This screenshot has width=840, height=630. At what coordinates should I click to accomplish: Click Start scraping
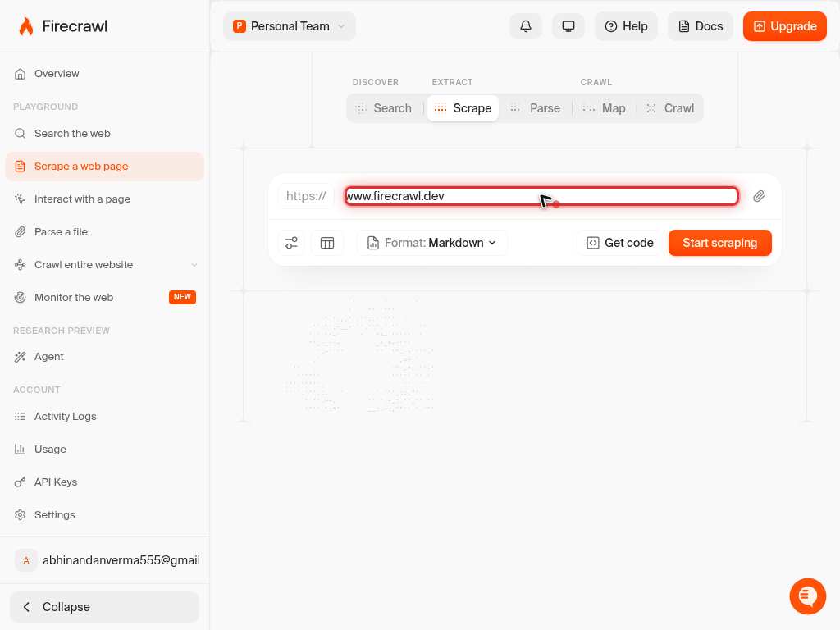tap(720, 243)
